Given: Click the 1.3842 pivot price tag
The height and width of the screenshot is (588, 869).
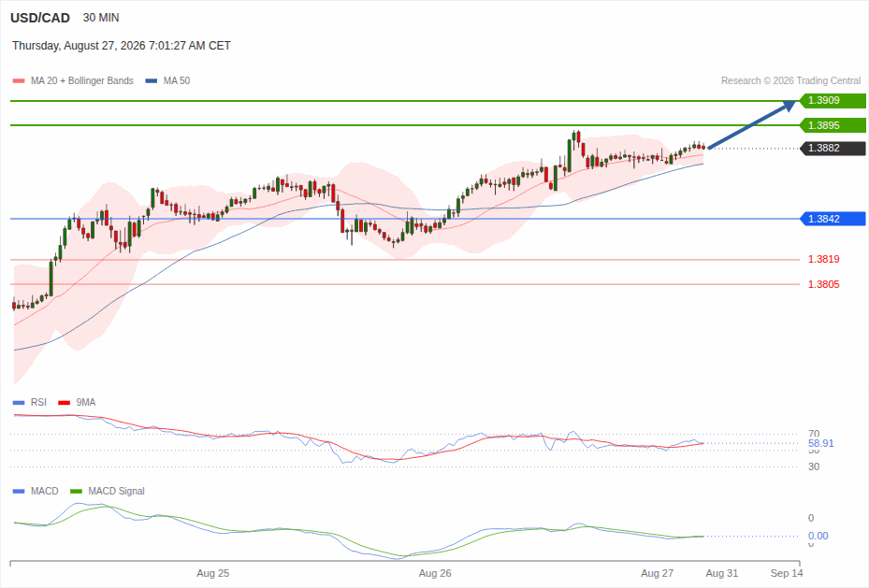Looking at the screenshot, I should click(x=833, y=219).
